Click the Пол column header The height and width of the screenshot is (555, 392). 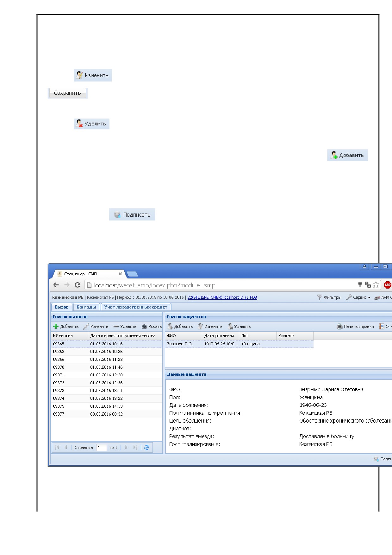258,336
